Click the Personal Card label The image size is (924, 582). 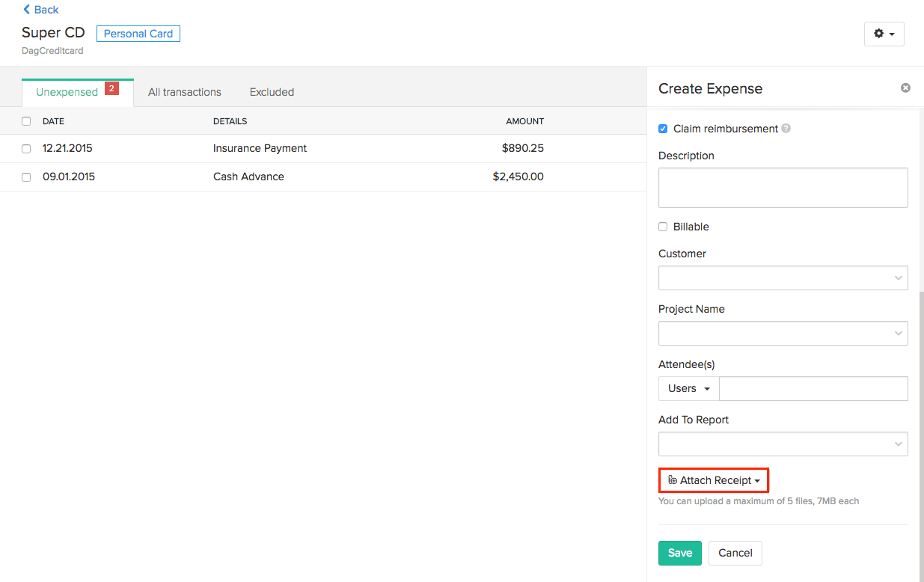pos(138,33)
